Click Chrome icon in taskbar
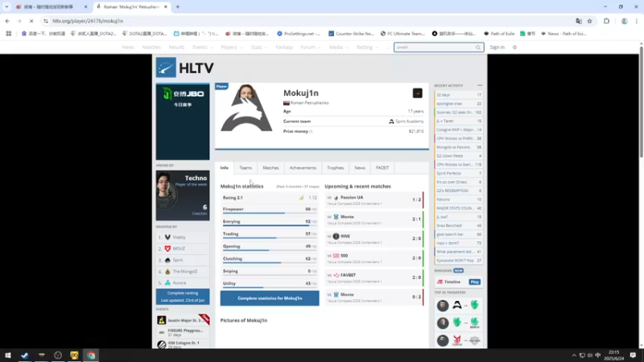 91,356
